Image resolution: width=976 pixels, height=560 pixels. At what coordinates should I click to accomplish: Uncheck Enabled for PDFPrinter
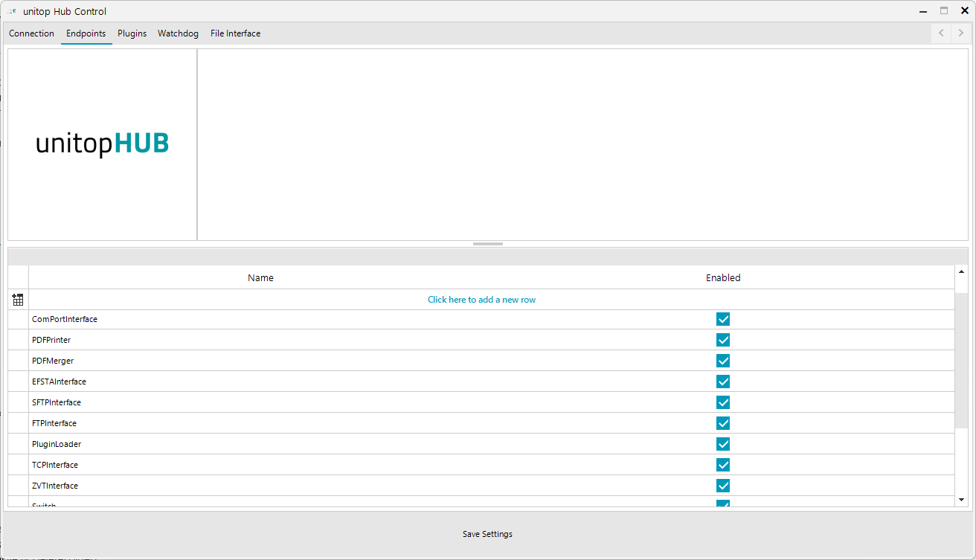[723, 340]
